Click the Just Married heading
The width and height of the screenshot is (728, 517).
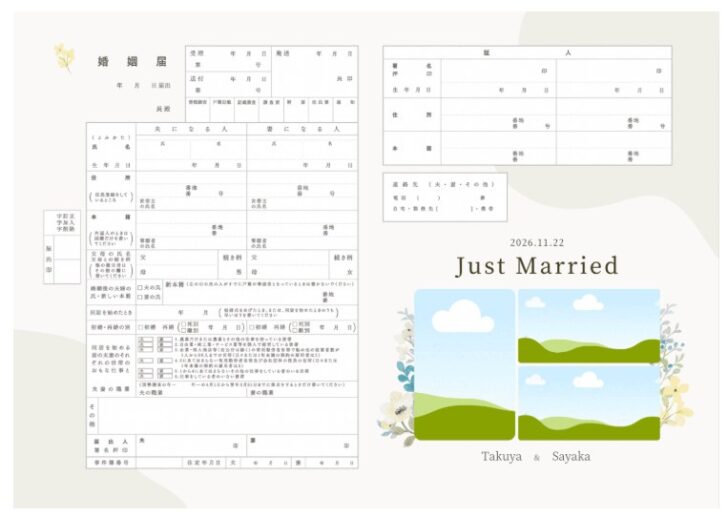[536, 266]
